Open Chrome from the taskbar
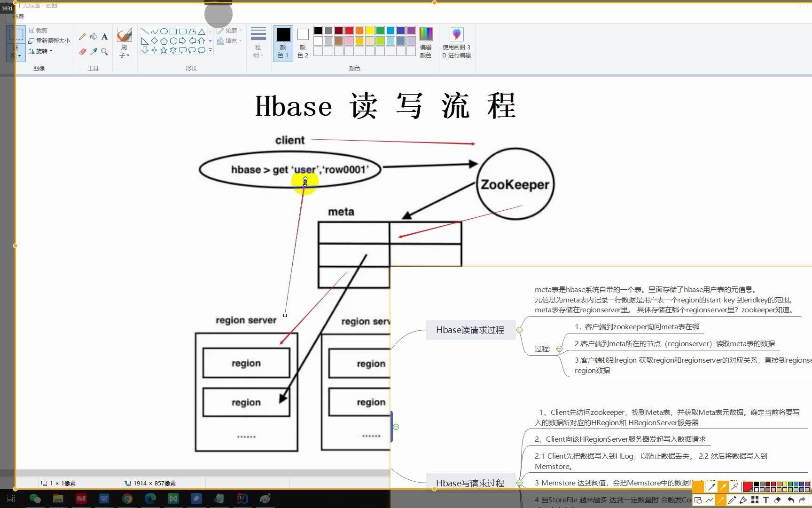This screenshot has height=508, width=812. coord(127,499)
